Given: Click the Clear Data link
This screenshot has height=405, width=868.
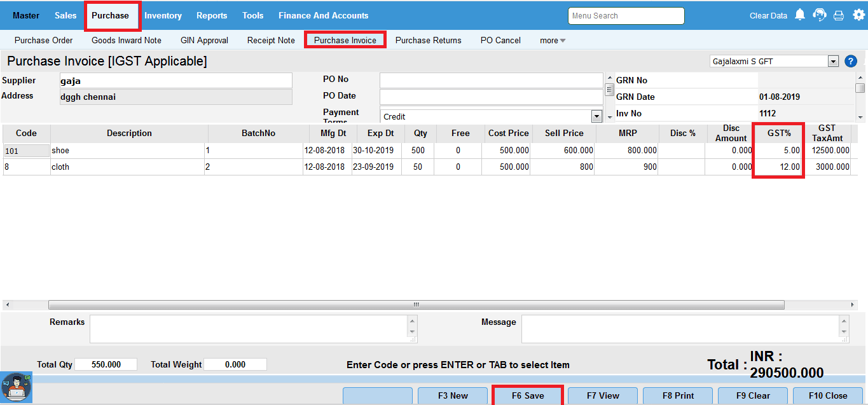Looking at the screenshot, I should [x=768, y=16].
